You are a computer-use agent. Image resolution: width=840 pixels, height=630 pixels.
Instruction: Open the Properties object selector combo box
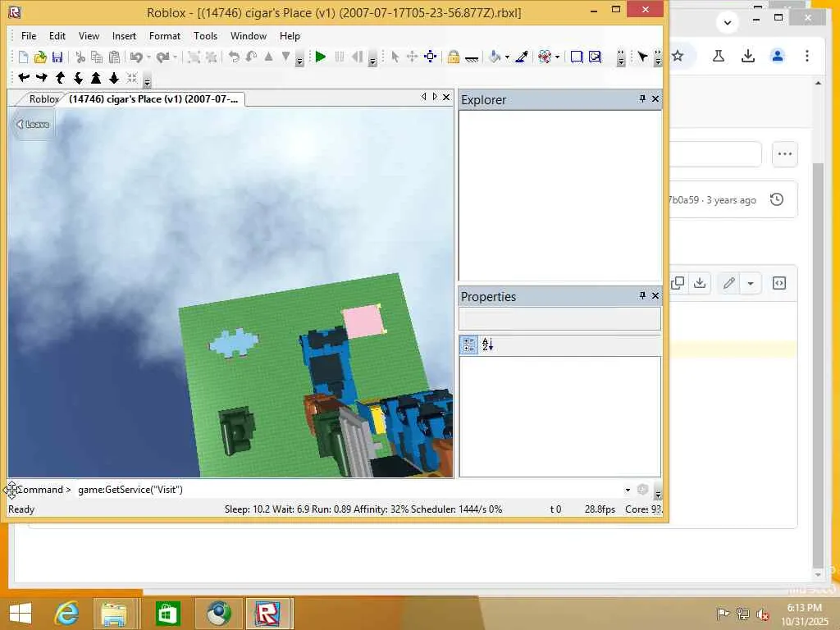pyautogui.click(x=559, y=319)
